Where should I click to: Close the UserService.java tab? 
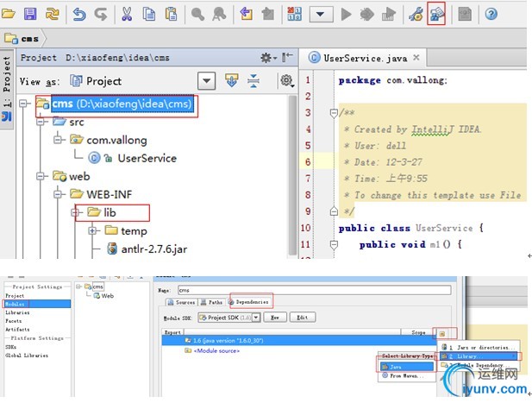click(x=416, y=57)
